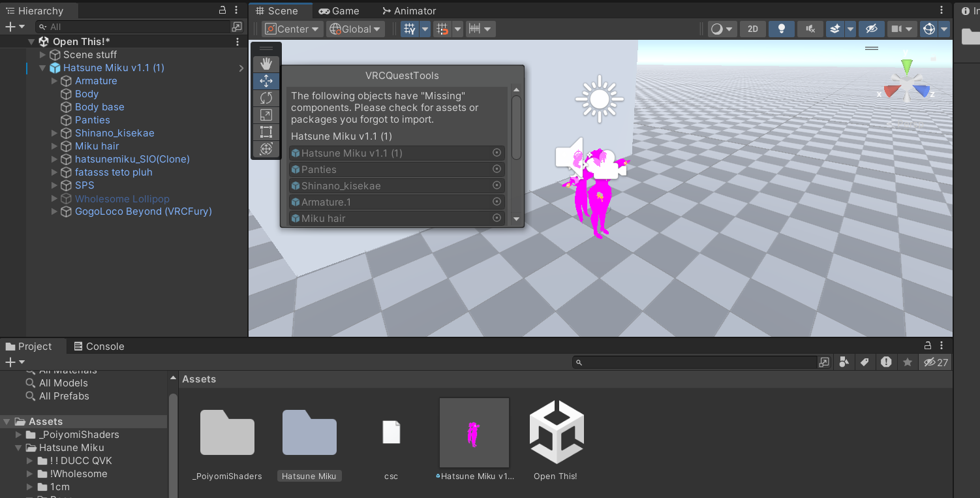
Task: Toggle grid visibility button
Action: 410,29
